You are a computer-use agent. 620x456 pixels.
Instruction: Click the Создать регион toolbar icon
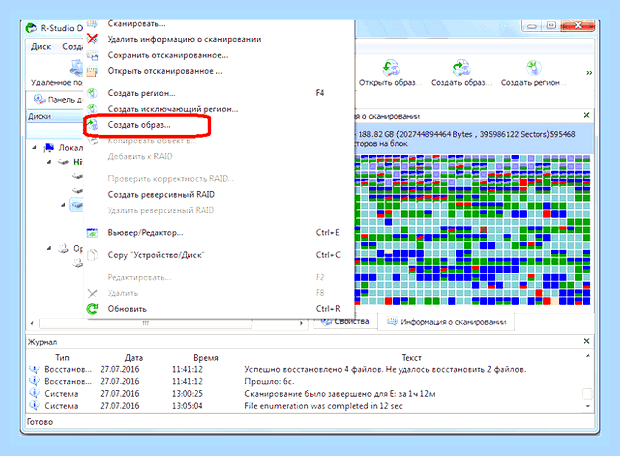coord(533,68)
